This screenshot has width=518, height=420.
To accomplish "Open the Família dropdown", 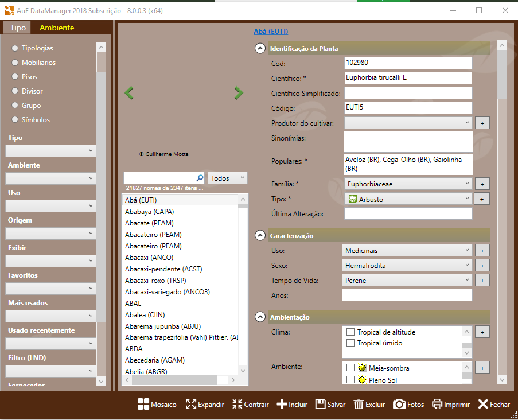I will pyautogui.click(x=408, y=184).
